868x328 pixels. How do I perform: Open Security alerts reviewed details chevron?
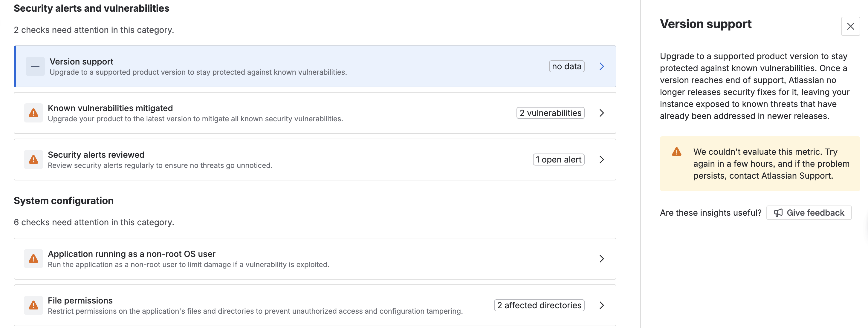601,159
